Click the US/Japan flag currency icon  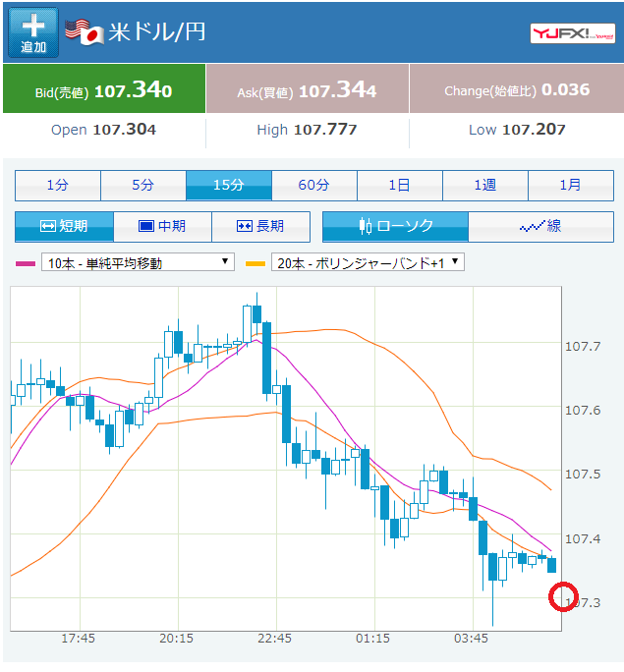tap(85, 31)
